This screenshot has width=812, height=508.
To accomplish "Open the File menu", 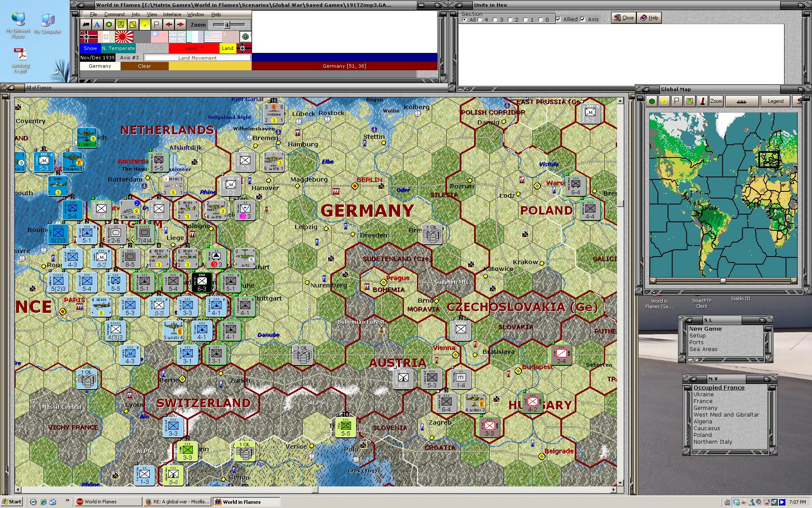I will 93,14.
